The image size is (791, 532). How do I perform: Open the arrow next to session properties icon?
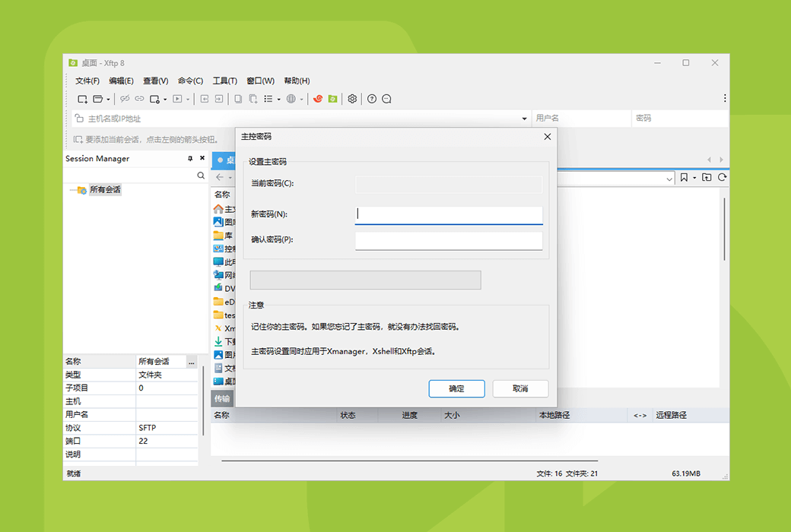click(165, 100)
